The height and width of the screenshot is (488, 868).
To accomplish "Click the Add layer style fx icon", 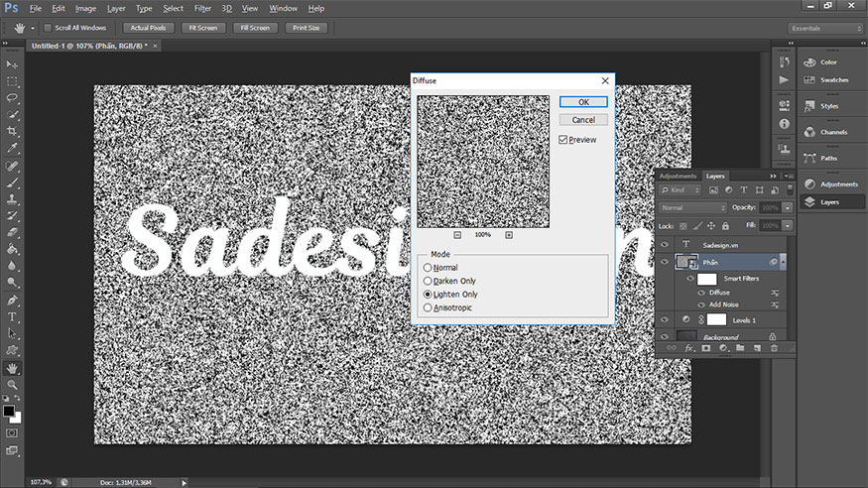I will coord(688,348).
